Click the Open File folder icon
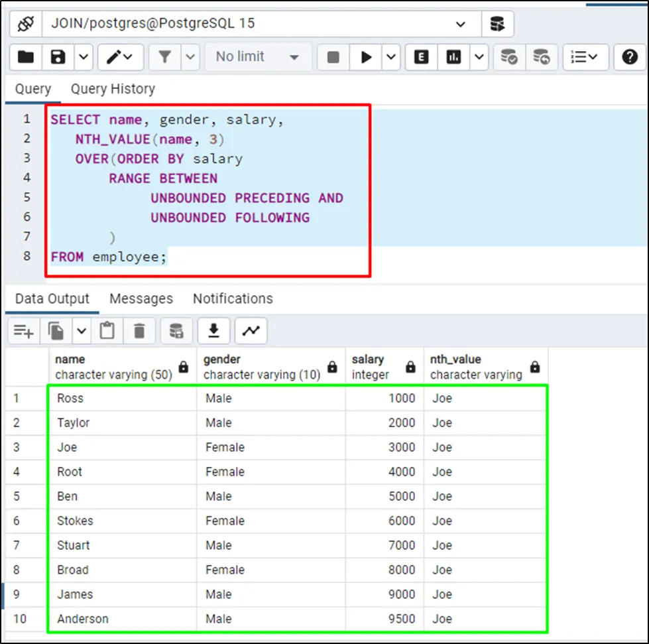649x644 pixels. click(x=26, y=57)
